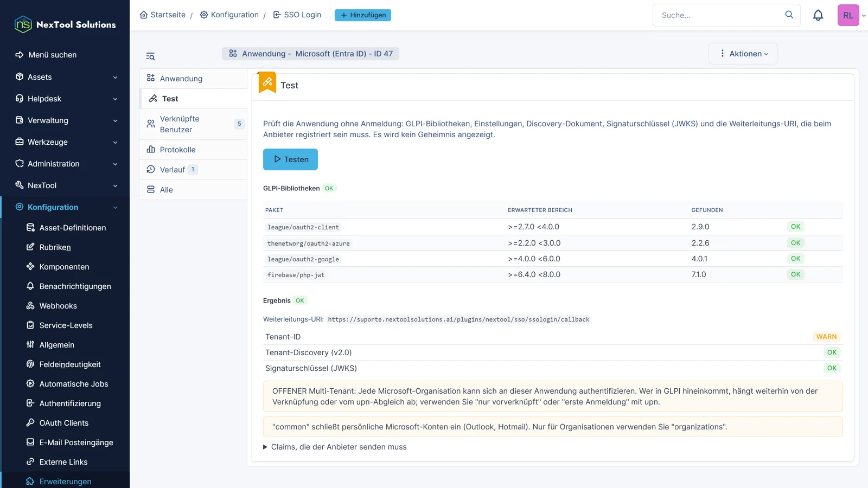Expand the Helpdesk menu
This screenshot has width=868, height=488.
(65, 99)
